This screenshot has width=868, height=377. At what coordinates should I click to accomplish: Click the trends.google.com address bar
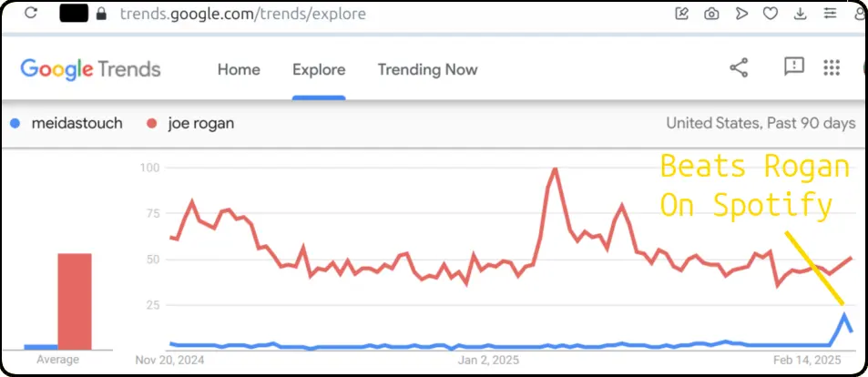(242, 14)
